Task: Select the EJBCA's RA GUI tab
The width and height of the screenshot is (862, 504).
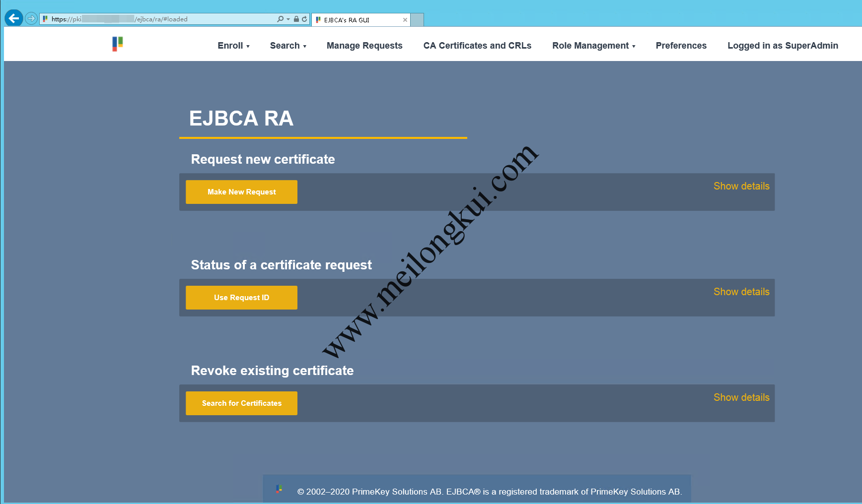Action: [x=360, y=20]
